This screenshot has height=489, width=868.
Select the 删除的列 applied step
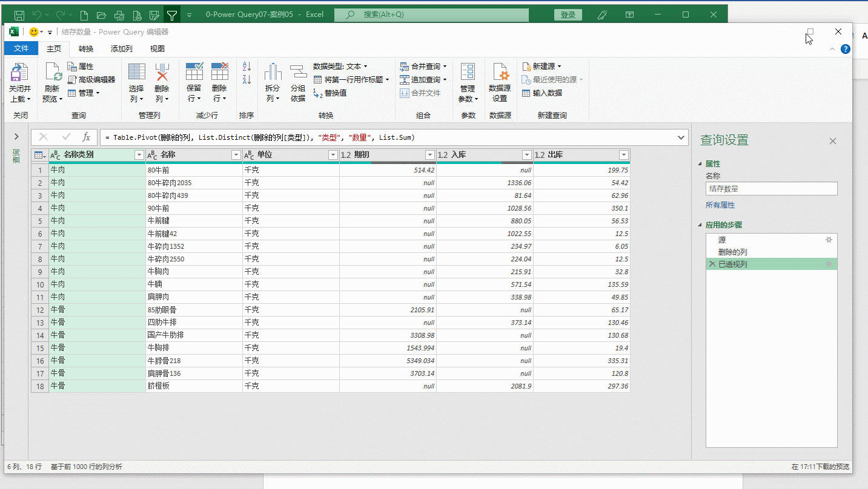772,252
